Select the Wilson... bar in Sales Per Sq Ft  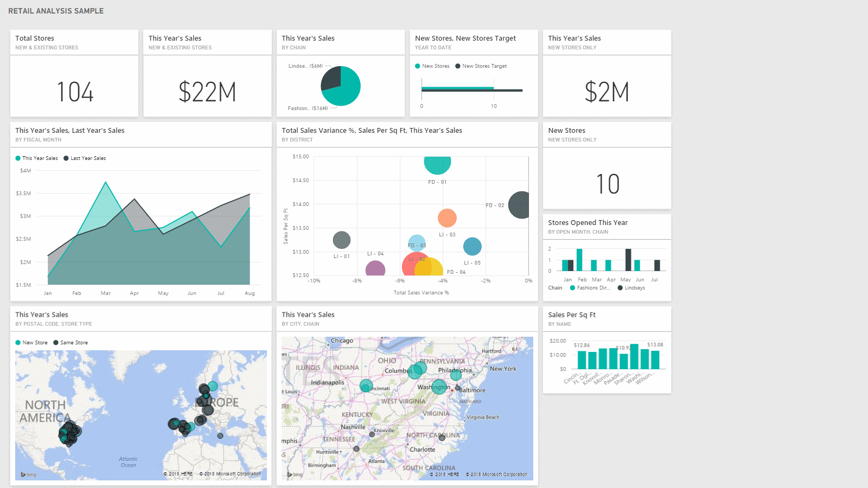(655, 360)
